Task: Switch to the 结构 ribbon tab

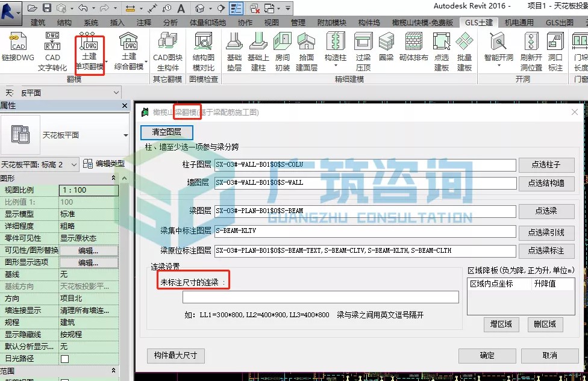Action: pyautogui.click(x=64, y=23)
